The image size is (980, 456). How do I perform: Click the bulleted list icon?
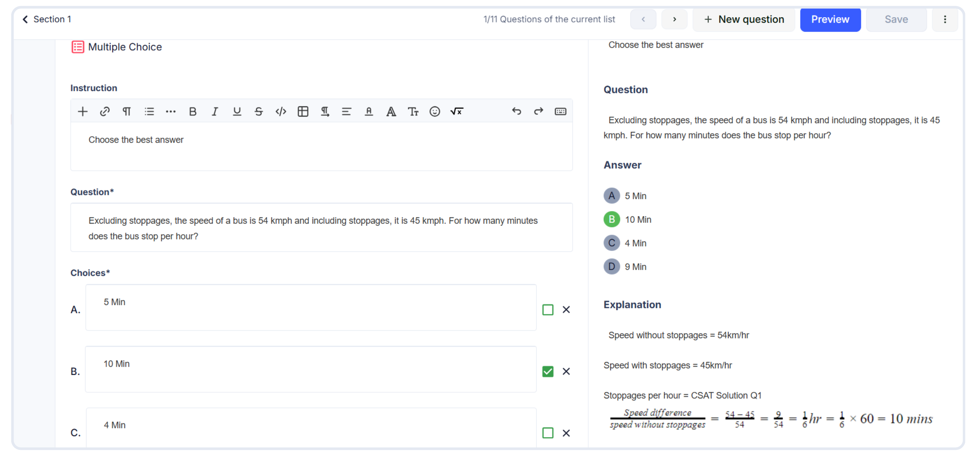pos(149,111)
